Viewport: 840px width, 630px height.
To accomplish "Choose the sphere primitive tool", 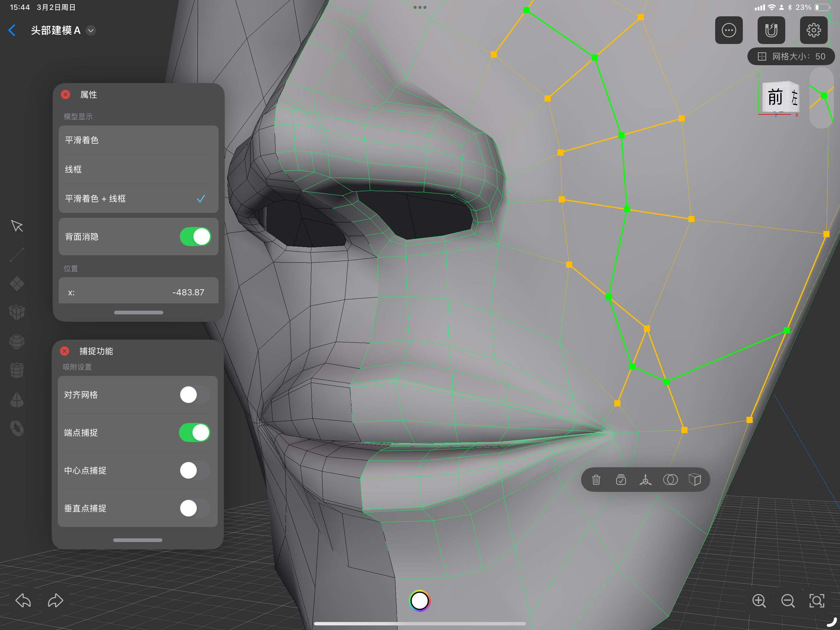I will click(x=17, y=341).
